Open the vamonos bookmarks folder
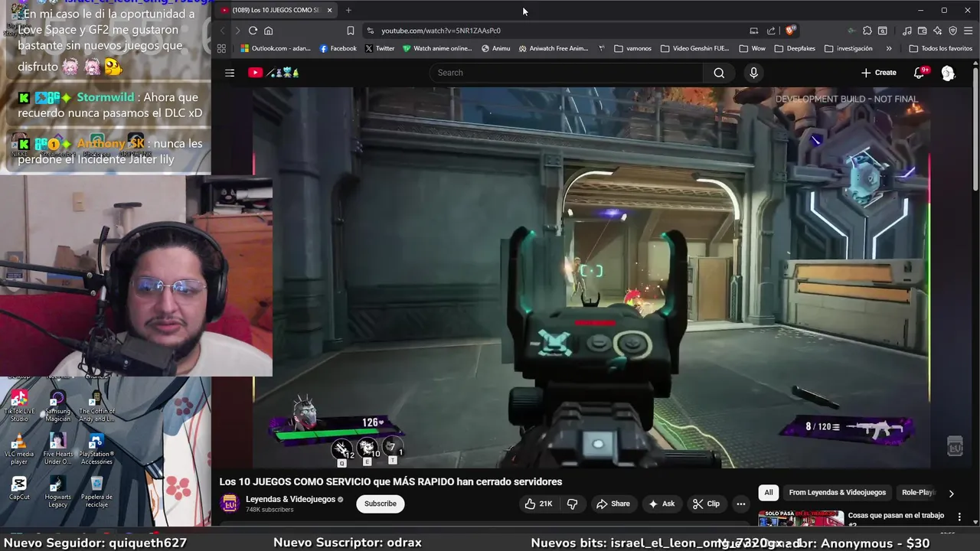 pos(632,48)
